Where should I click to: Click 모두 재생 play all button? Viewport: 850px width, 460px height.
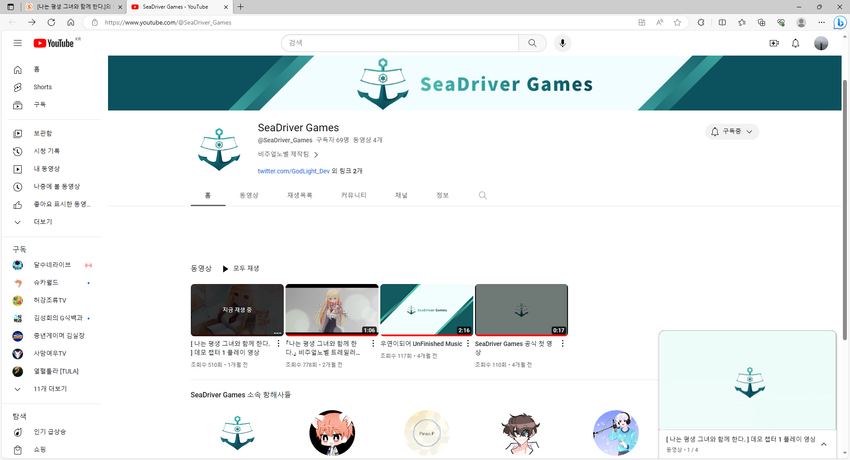[241, 268]
